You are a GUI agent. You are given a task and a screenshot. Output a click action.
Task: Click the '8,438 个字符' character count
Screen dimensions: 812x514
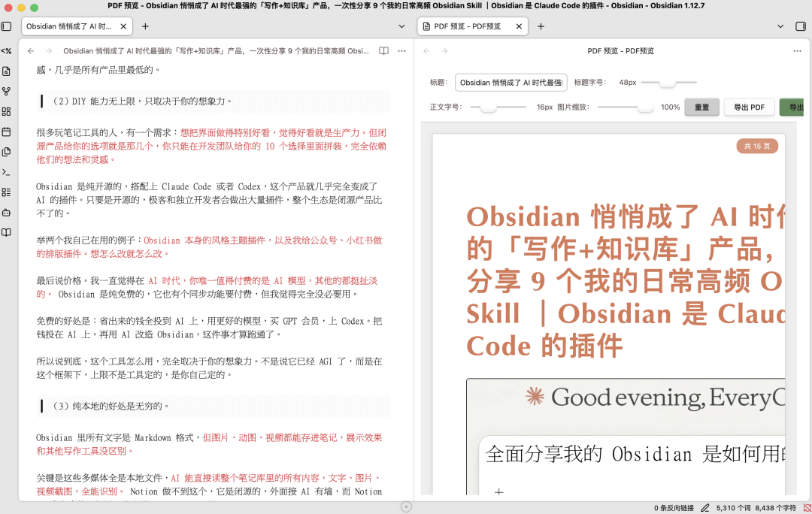point(775,508)
